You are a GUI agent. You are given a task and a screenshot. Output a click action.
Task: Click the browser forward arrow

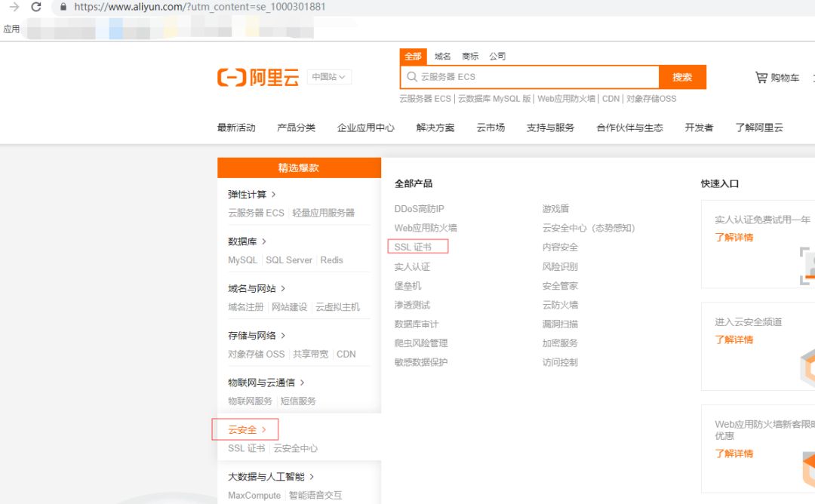point(14,7)
